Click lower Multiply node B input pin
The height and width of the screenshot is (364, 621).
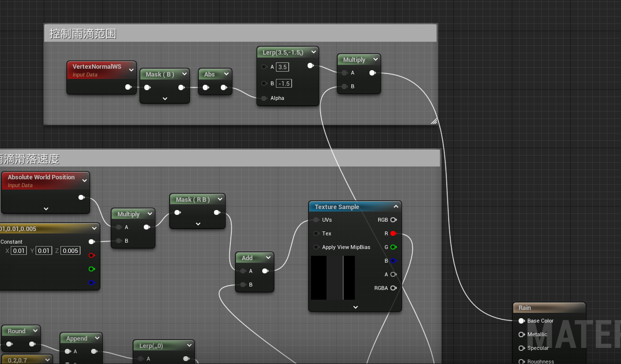(119, 241)
